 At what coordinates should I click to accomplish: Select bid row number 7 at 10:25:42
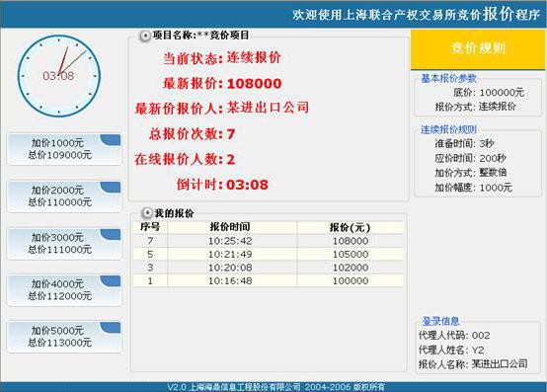pyautogui.click(x=269, y=241)
